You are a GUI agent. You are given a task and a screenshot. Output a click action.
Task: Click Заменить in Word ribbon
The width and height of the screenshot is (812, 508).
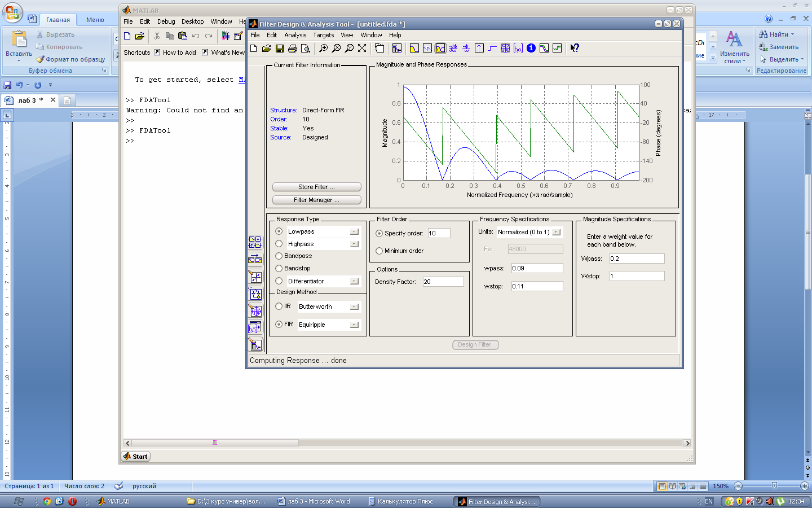[x=779, y=47]
